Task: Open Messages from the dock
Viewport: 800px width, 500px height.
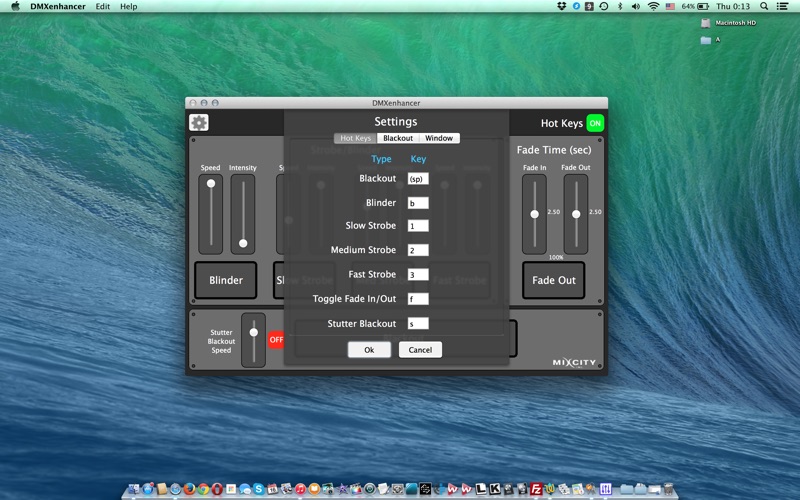Action: click(x=244, y=489)
